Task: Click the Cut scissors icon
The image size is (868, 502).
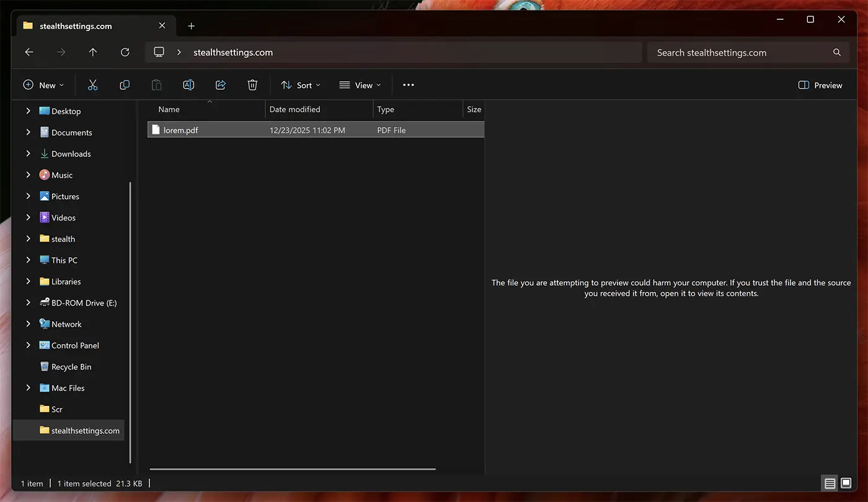Action: click(92, 85)
